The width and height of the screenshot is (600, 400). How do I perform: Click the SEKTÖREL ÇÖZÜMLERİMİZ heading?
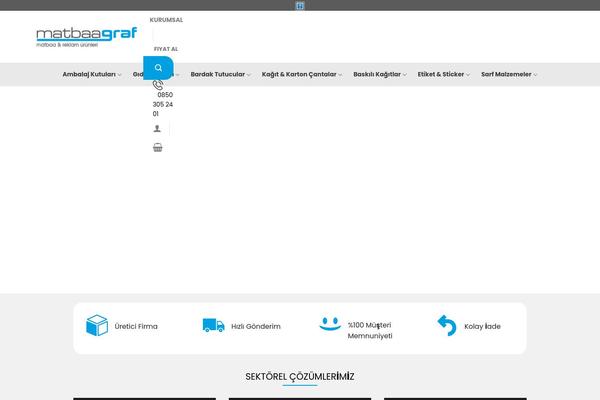coord(300,377)
